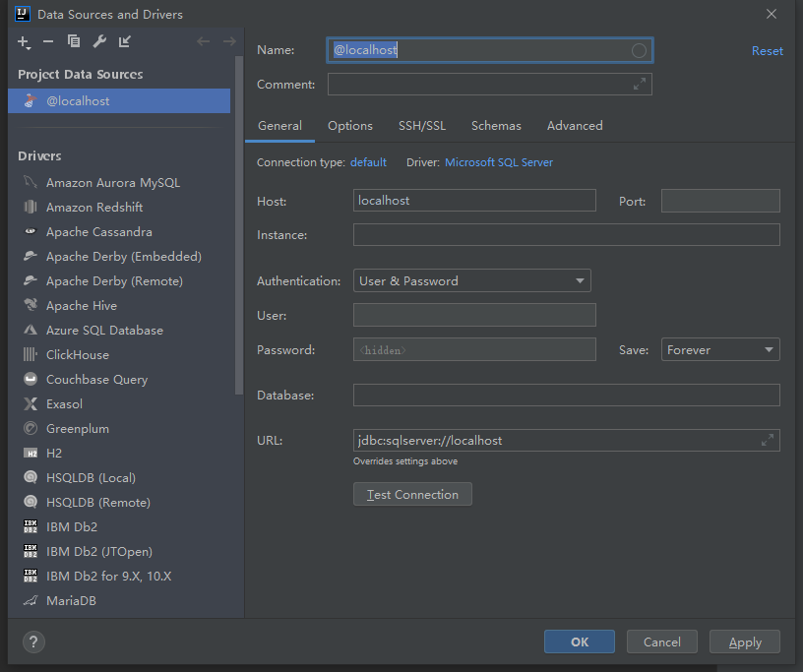This screenshot has height=672, width=803.
Task: Click the Port input field
Action: click(720, 201)
